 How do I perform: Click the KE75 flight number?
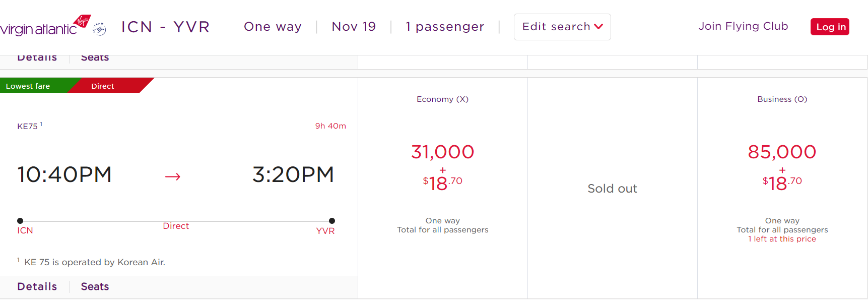pyautogui.click(x=27, y=126)
